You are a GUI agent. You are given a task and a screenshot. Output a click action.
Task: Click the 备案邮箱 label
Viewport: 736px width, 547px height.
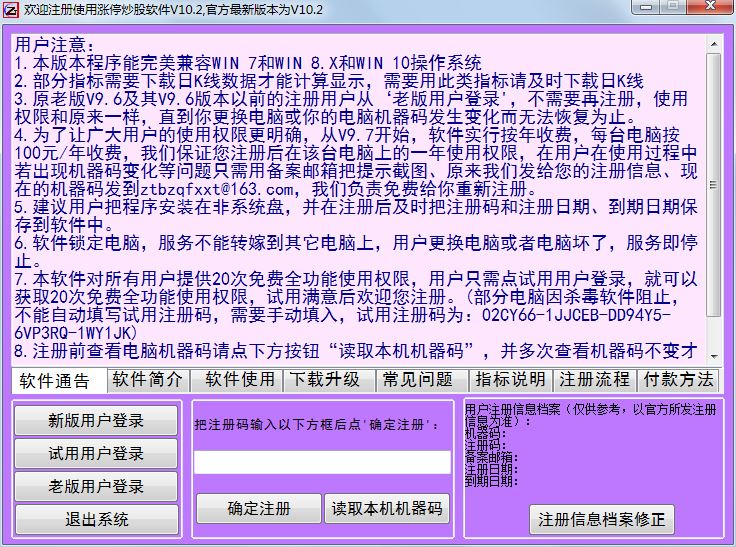pos(491,457)
